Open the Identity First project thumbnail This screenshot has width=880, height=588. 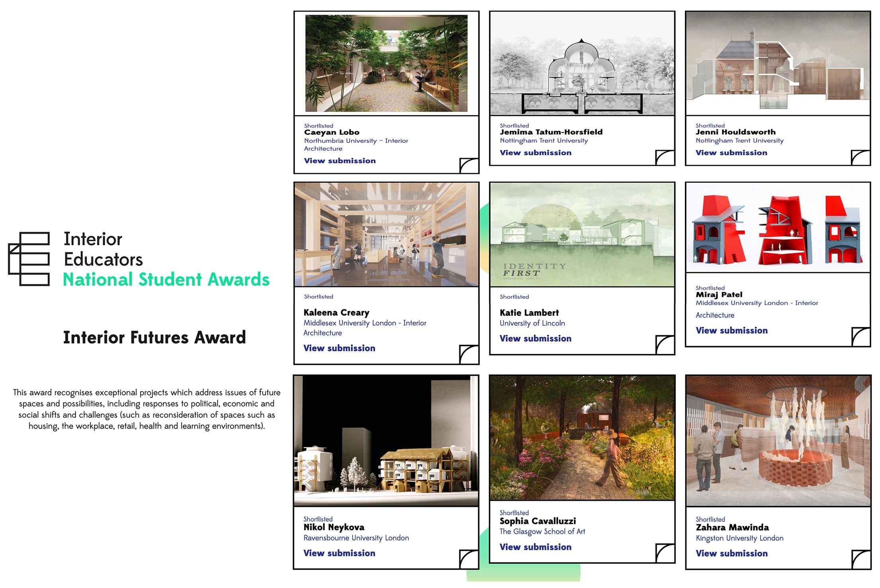(x=582, y=235)
